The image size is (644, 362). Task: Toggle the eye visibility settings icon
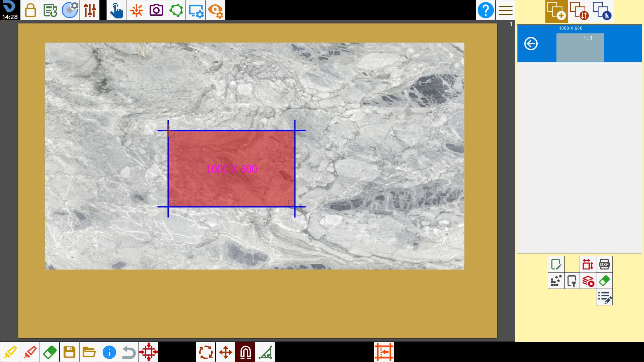click(x=215, y=10)
